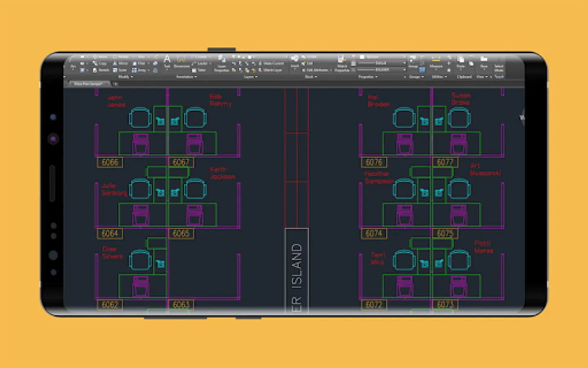
Task: Select the Scale tool
Action: tap(119, 70)
